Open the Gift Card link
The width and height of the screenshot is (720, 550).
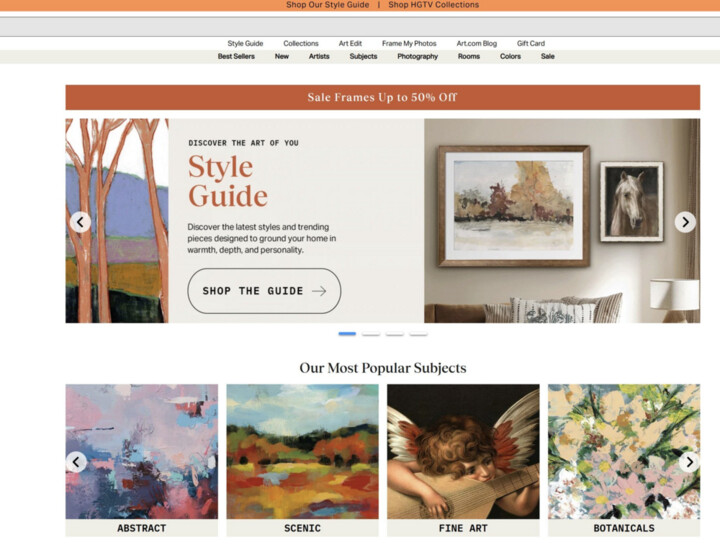[531, 44]
